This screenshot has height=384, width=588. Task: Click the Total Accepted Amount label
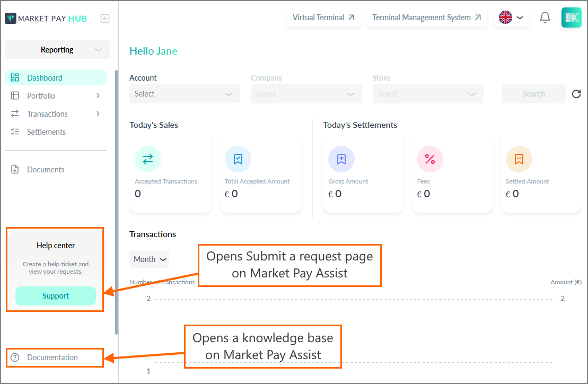tap(257, 181)
